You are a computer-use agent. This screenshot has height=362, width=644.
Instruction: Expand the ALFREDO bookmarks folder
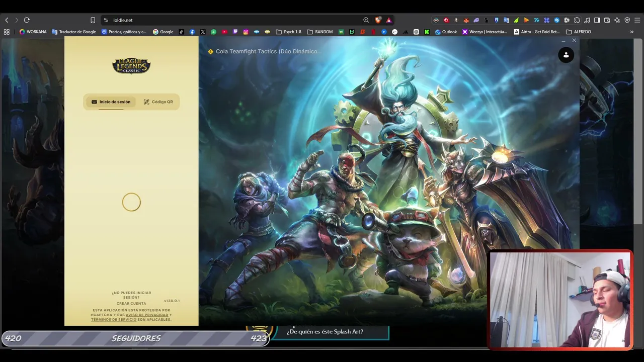(x=579, y=32)
